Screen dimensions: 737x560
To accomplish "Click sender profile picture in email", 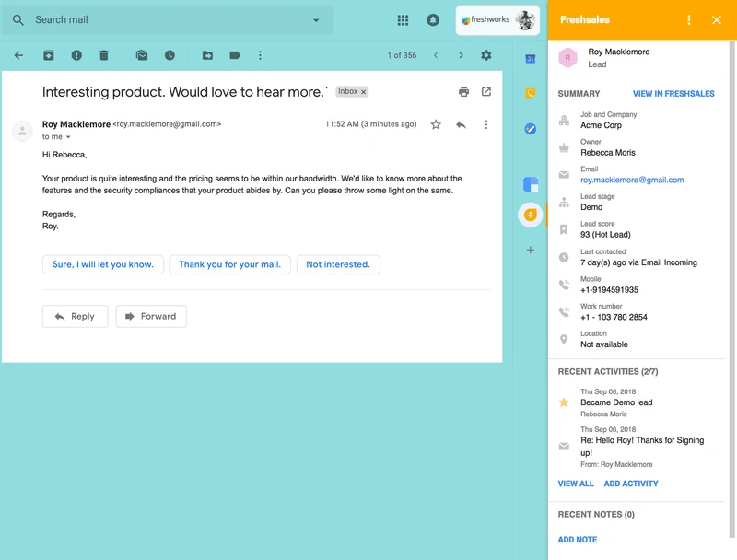I will coord(22,131).
